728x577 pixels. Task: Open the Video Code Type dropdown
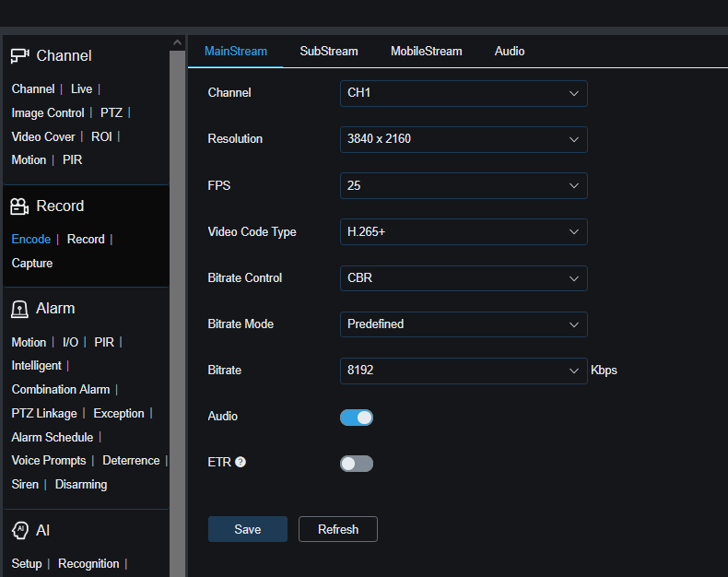point(463,231)
